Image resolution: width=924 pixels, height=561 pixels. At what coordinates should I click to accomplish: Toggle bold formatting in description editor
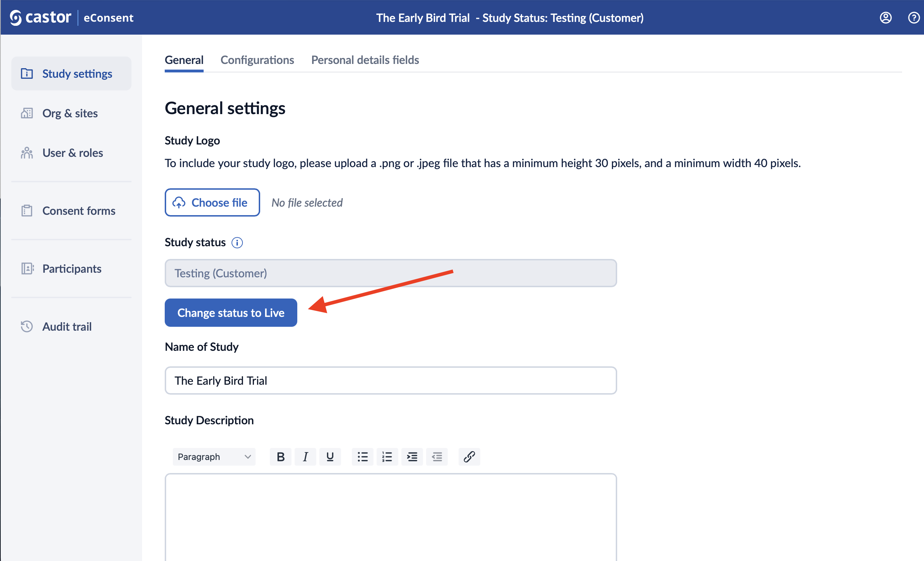tap(281, 456)
